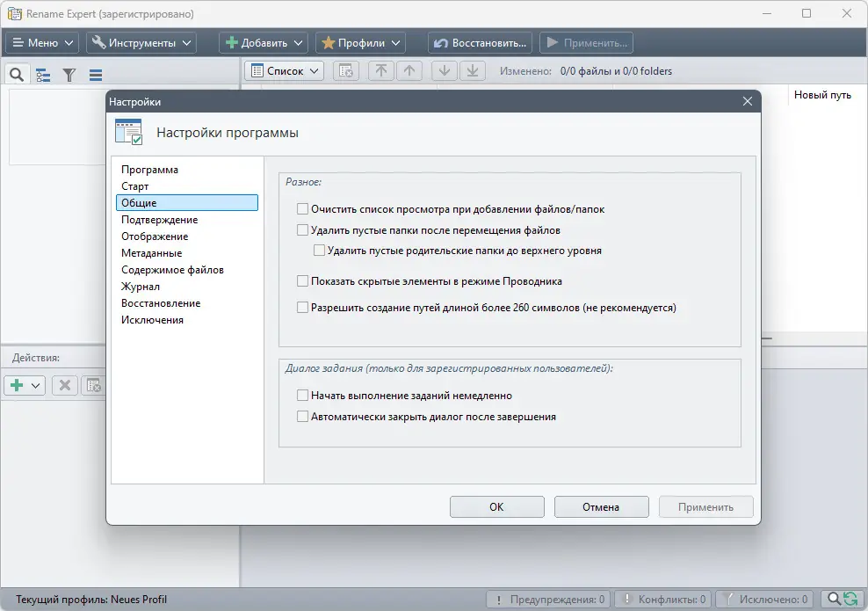Click the Конфликты counter in the status bar
The width and height of the screenshot is (868, 611).
pyautogui.click(x=664, y=598)
